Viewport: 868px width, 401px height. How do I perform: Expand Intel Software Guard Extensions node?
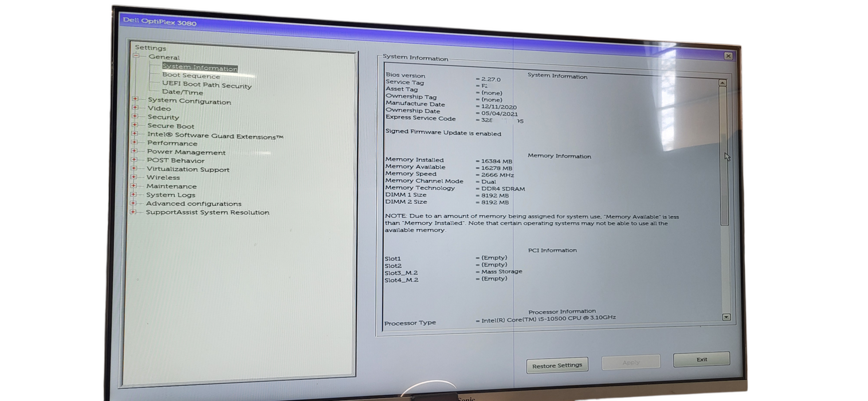coord(135,134)
